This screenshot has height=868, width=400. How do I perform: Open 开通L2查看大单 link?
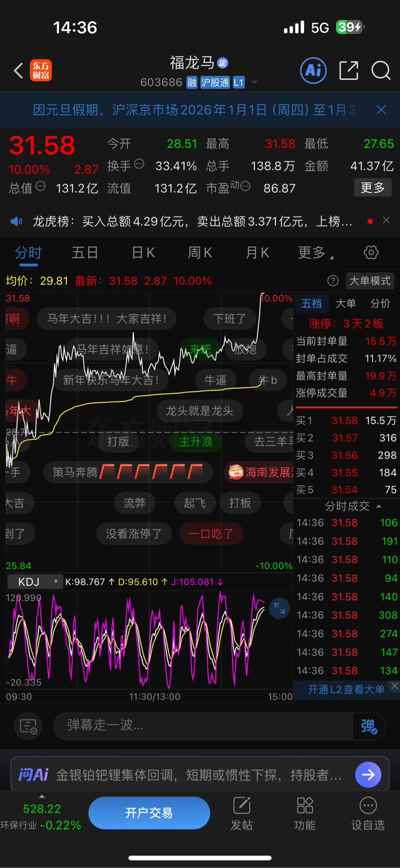(346, 690)
